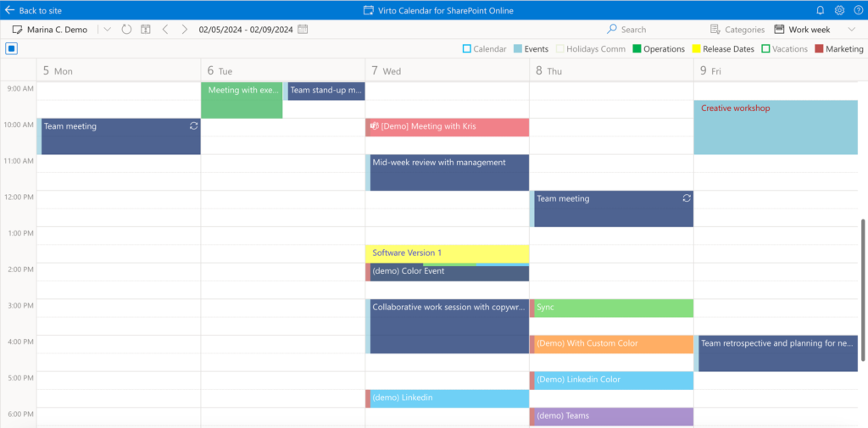The height and width of the screenshot is (428, 868).
Task: Open (Demo) With Custom Color event
Action: [x=611, y=344]
